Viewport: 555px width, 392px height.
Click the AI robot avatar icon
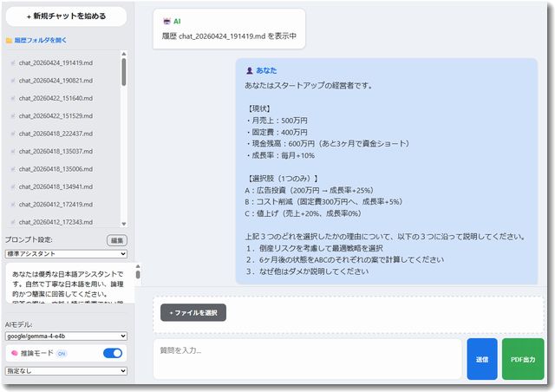166,21
